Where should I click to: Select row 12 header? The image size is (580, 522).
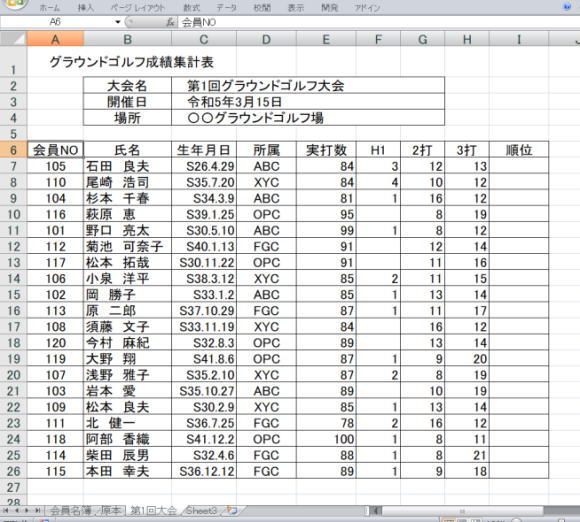[x=13, y=246]
